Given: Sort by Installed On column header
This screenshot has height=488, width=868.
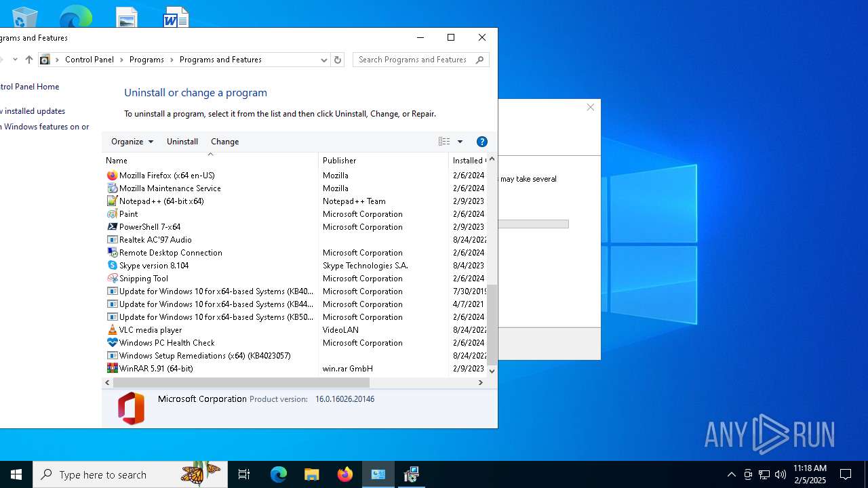Looking at the screenshot, I should click(468, 161).
